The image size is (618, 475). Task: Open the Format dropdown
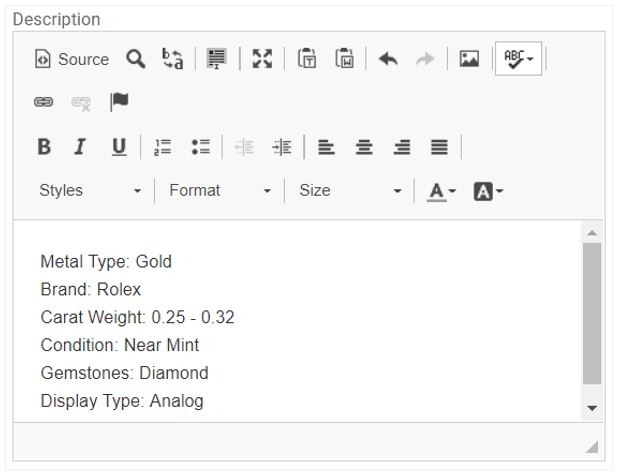tap(220, 191)
